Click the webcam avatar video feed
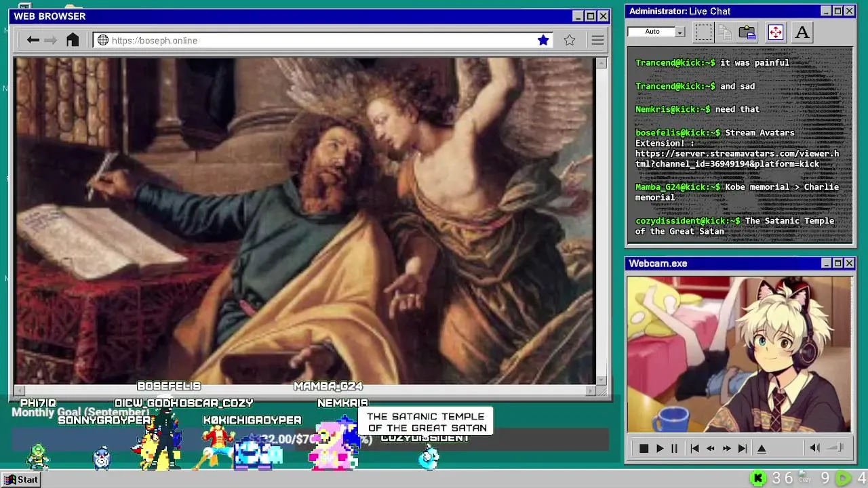Screen dimensions: 868x488 [739, 354]
